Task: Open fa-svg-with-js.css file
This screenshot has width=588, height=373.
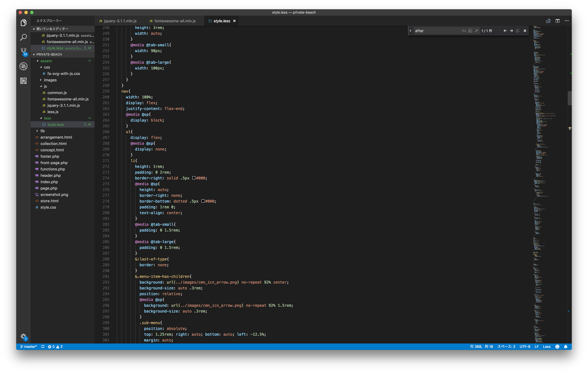Action: [x=64, y=74]
